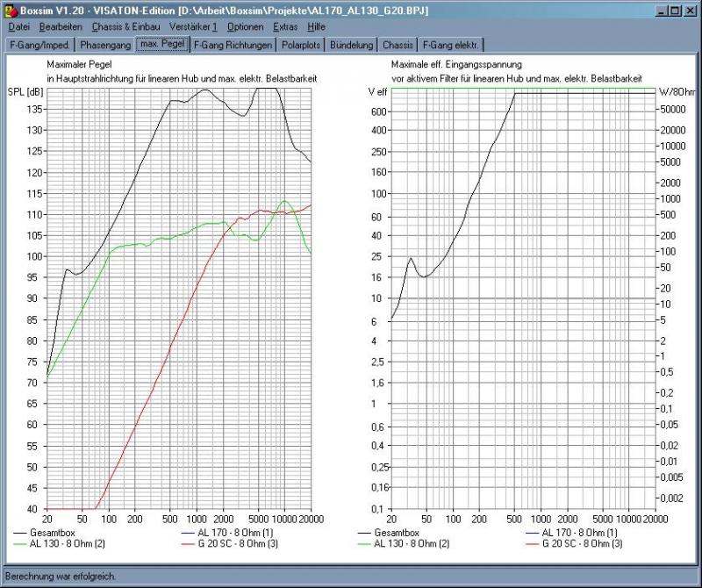This screenshot has width=702, height=588.
Task: Open the Datei menu
Action: (x=18, y=27)
